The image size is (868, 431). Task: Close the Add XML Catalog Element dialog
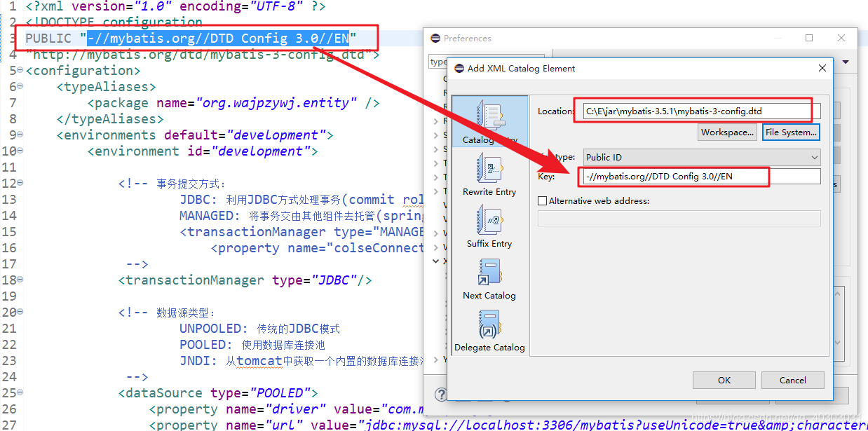[822, 68]
